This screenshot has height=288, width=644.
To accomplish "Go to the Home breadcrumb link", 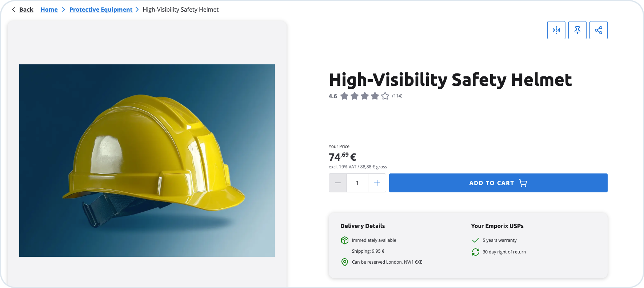I will pyautogui.click(x=49, y=9).
